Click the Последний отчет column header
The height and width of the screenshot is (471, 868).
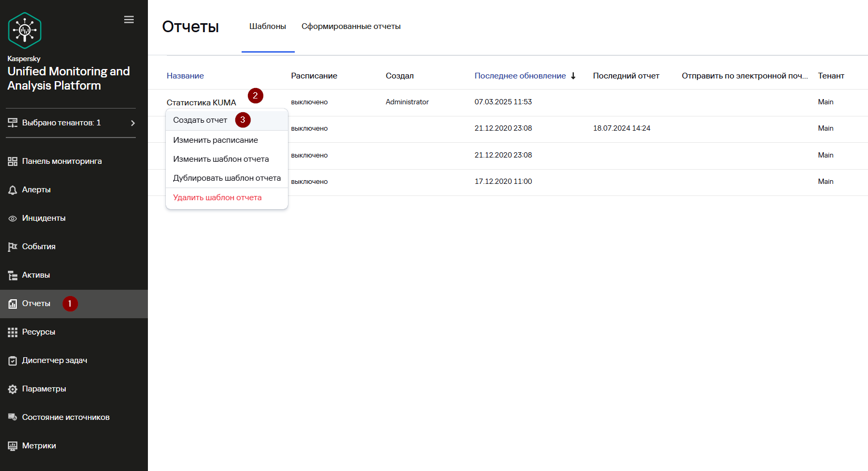pyautogui.click(x=626, y=76)
